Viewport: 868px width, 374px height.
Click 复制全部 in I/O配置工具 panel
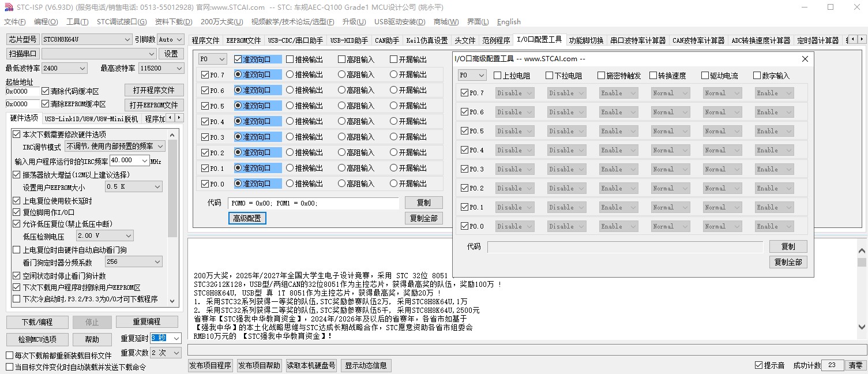click(x=424, y=218)
